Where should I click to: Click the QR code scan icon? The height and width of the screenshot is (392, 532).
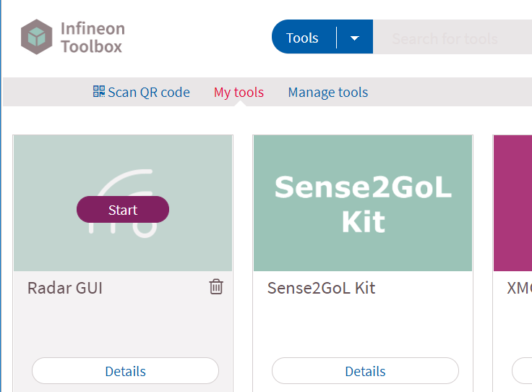tap(99, 92)
